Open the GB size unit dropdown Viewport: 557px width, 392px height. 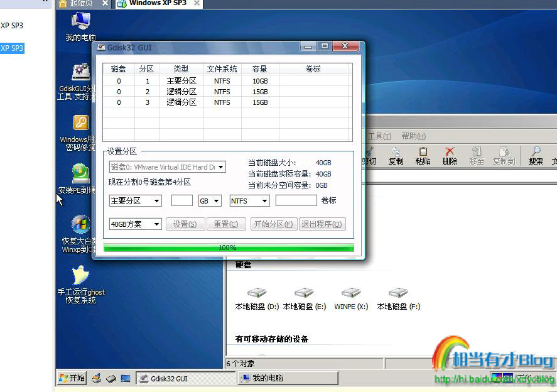210,201
